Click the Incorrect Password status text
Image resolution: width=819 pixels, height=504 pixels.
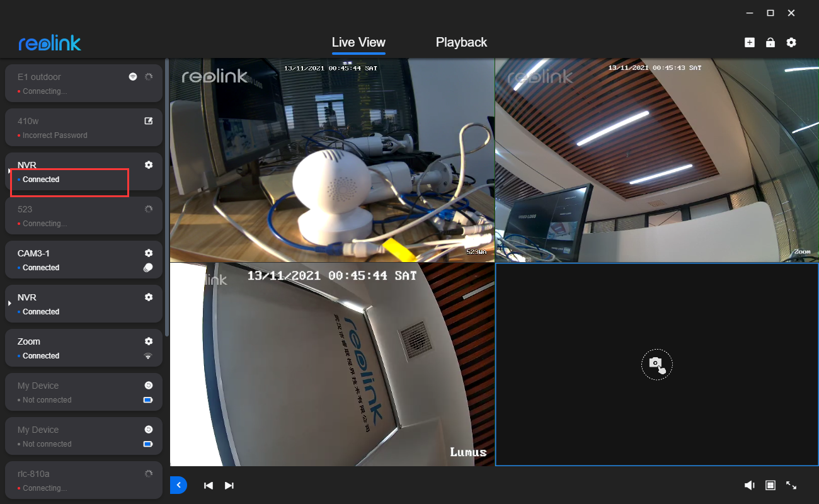[x=55, y=135]
